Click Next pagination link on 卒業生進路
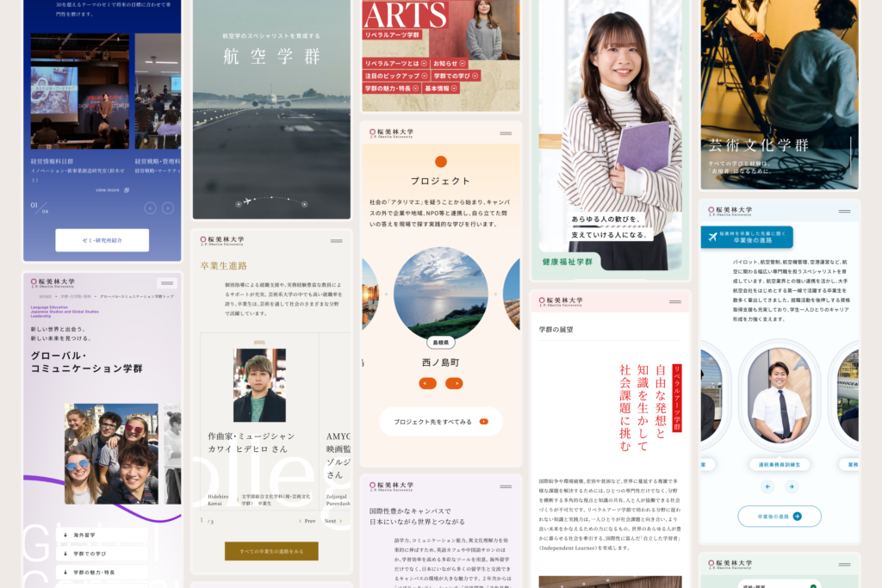Screen dimensions: 882x588 click(333, 521)
